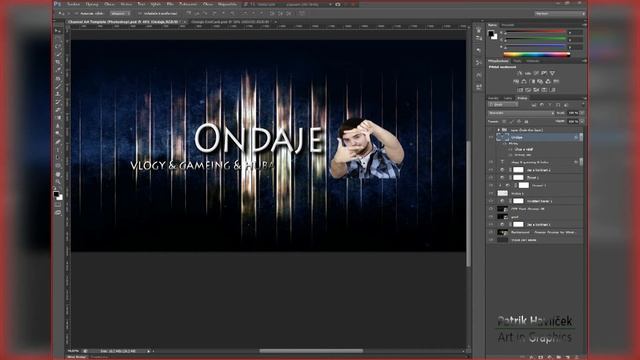Select the Horizontal Type tool
This screenshot has height=360, width=640.
58,149
